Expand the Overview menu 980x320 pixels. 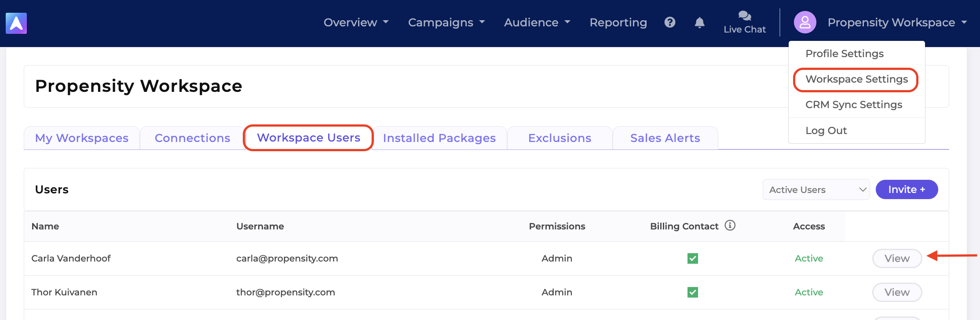coord(356,22)
